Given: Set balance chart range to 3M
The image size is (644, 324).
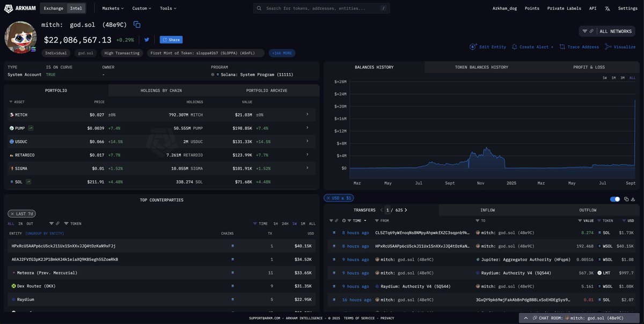Looking at the screenshot, I should tap(623, 78).
